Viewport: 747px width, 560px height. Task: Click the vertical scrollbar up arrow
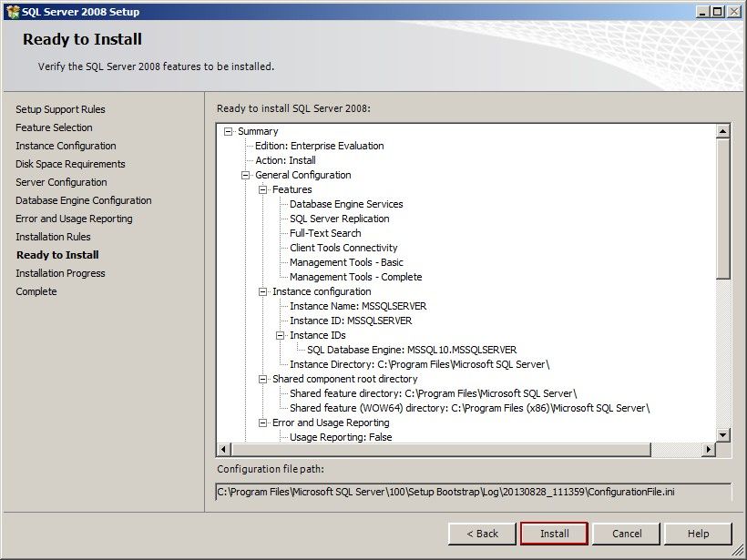click(722, 131)
